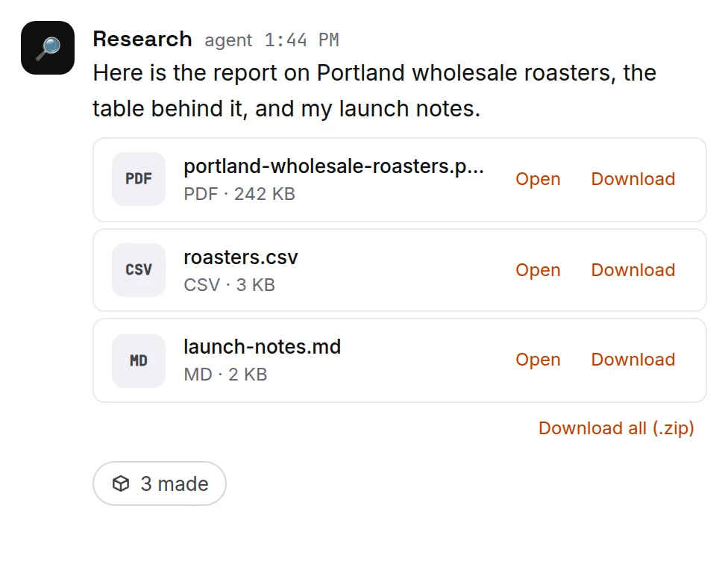The image size is (728, 573).
Task: Click the MD · 2 KB size text
Action: (226, 375)
